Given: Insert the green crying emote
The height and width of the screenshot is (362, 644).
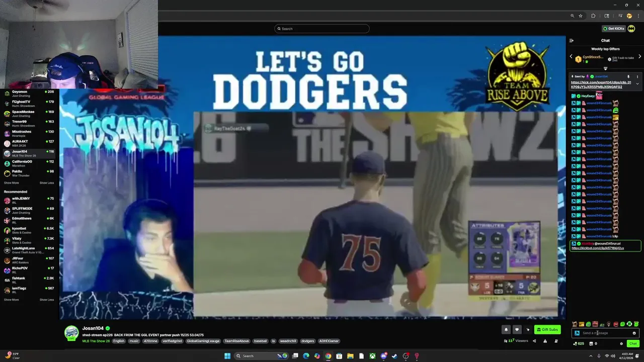Looking at the screenshot, I should pyautogui.click(x=588, y=324).
